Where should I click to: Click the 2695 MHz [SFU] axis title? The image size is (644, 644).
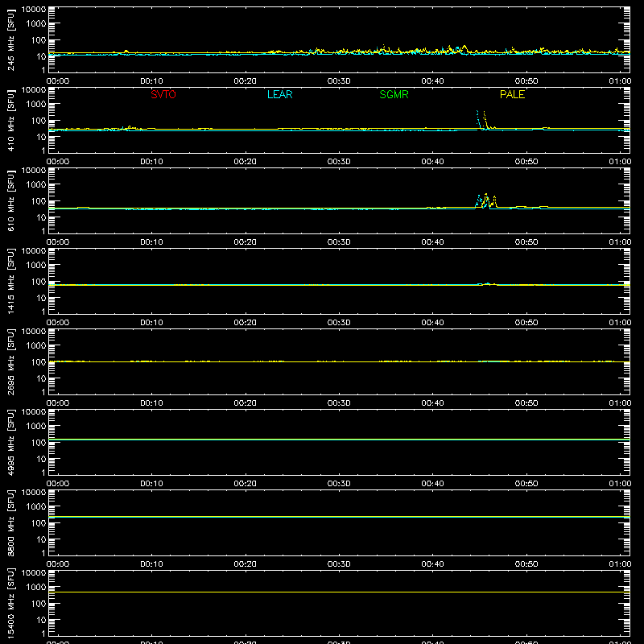pos(10,361)
